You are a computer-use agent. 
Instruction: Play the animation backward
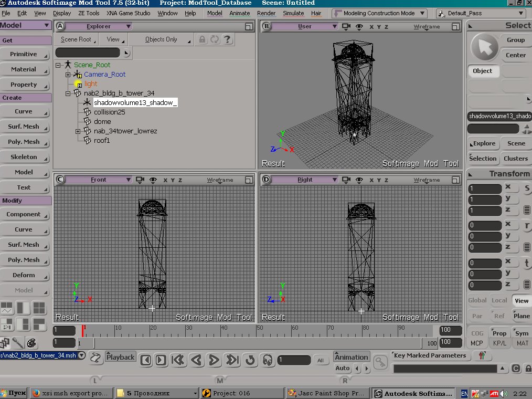pos(196,360)
